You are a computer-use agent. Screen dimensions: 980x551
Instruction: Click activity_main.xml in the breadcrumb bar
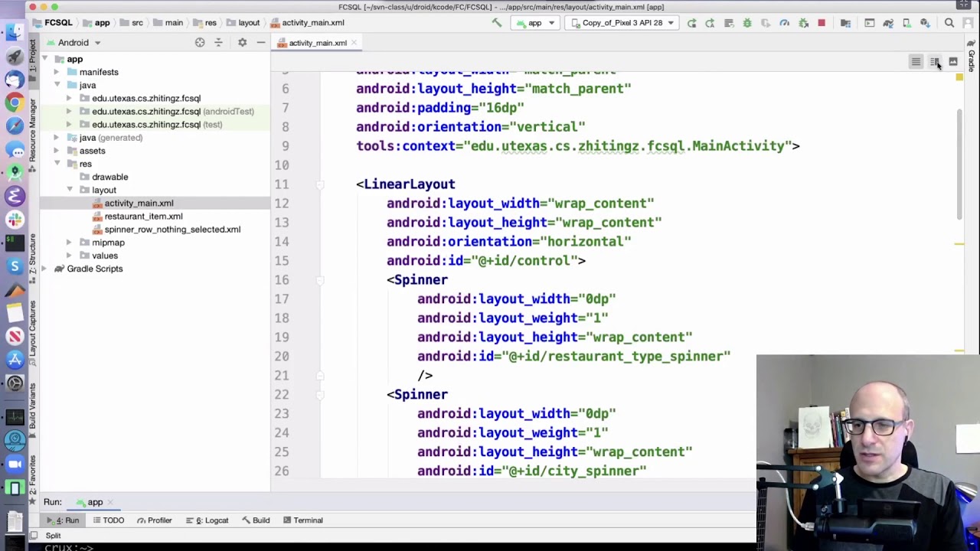point(313,23)
